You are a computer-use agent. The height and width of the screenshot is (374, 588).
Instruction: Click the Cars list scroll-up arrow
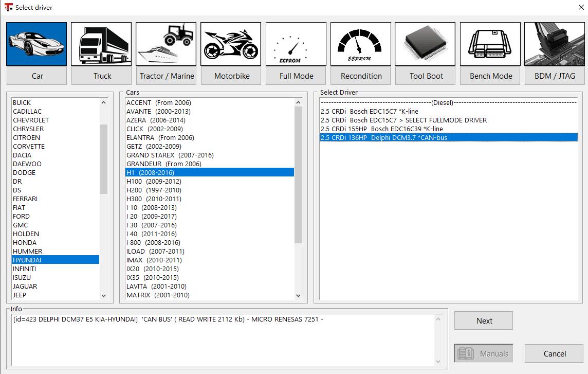[298, 102]
